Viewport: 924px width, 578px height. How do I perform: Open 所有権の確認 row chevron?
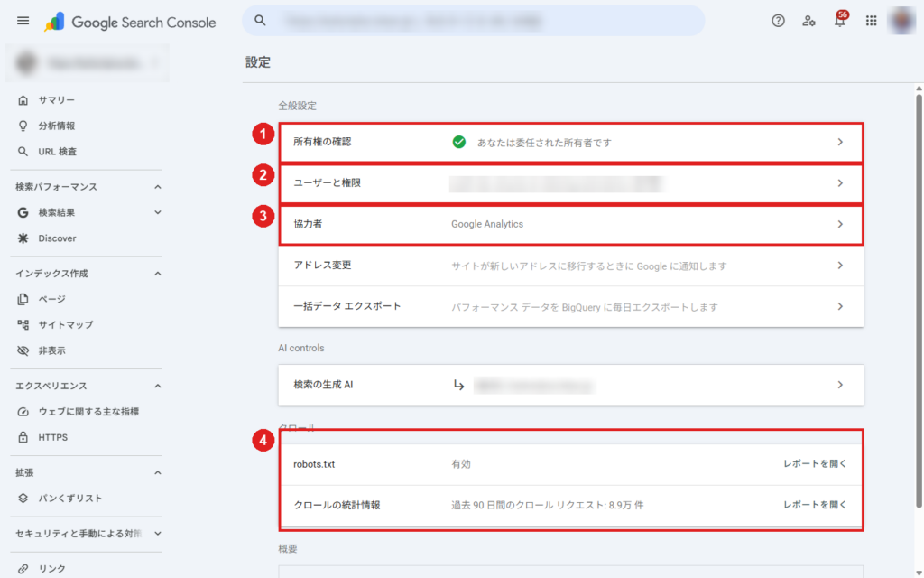[840, 142]
